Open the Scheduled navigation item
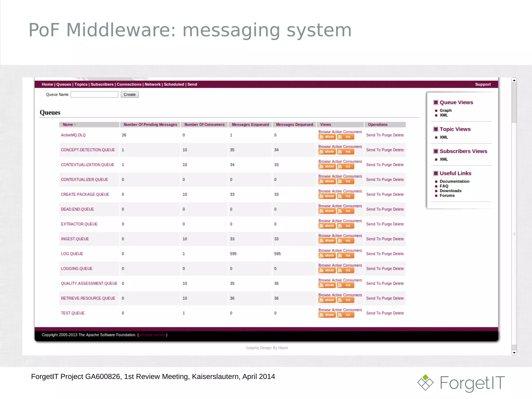The width and height of the screenshot is (532, 399). pyautogui.click(x=174, y=84)
